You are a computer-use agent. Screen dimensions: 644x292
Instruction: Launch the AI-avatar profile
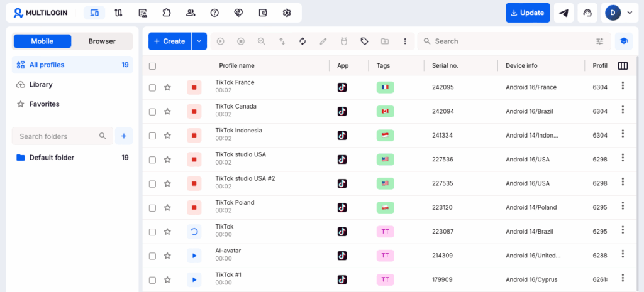(194, 256)
